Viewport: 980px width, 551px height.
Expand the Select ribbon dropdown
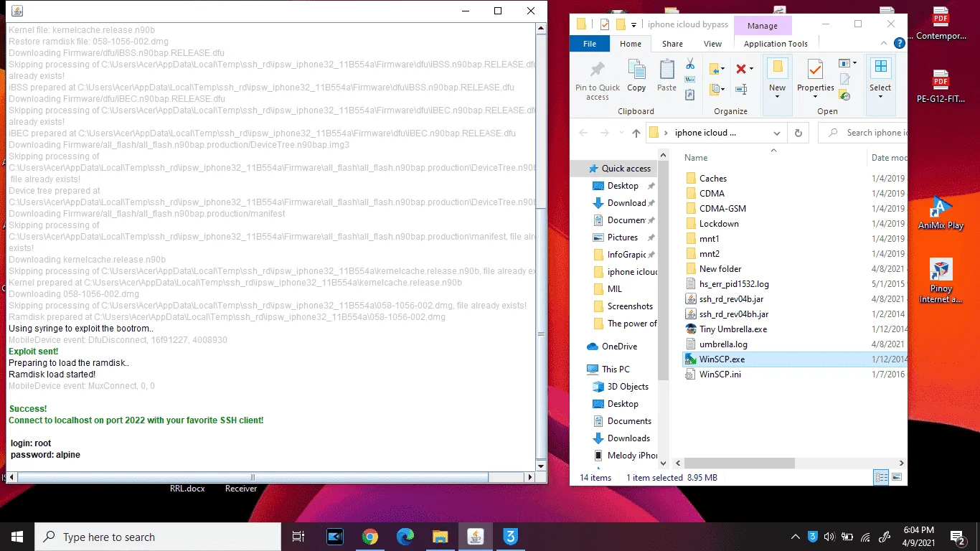880,97
